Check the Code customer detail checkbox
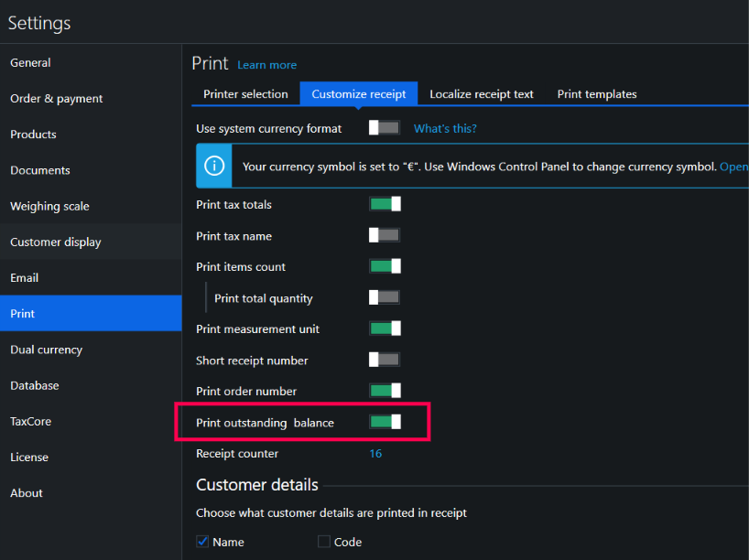The height and width of the screenshot is (560, 749). tap(324, 542)
